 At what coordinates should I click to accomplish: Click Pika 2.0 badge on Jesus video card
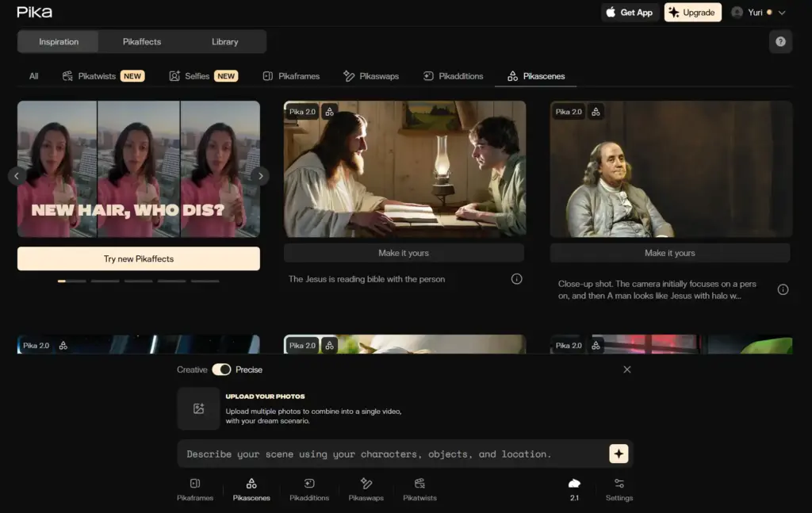(x=302, y=112)
